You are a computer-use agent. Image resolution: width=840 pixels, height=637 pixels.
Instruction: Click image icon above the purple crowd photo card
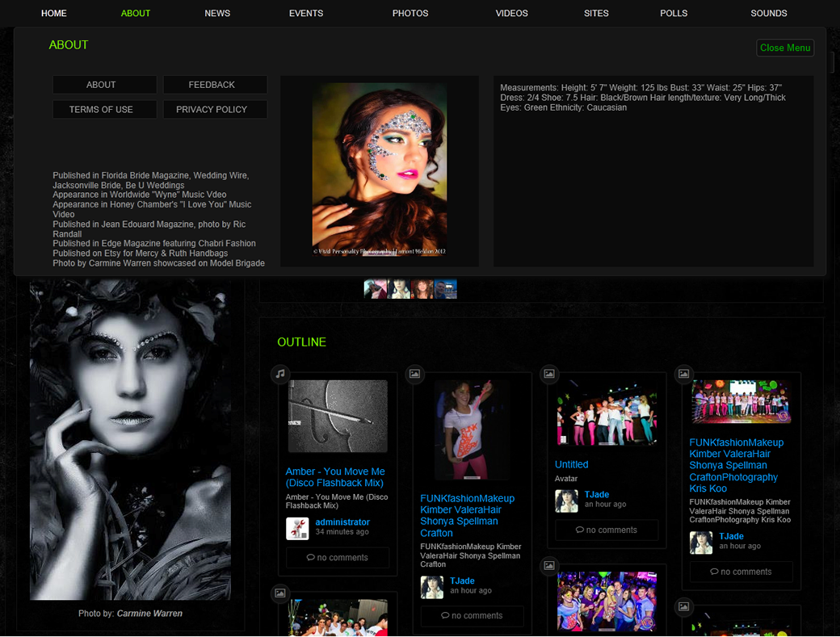[549, 565]
